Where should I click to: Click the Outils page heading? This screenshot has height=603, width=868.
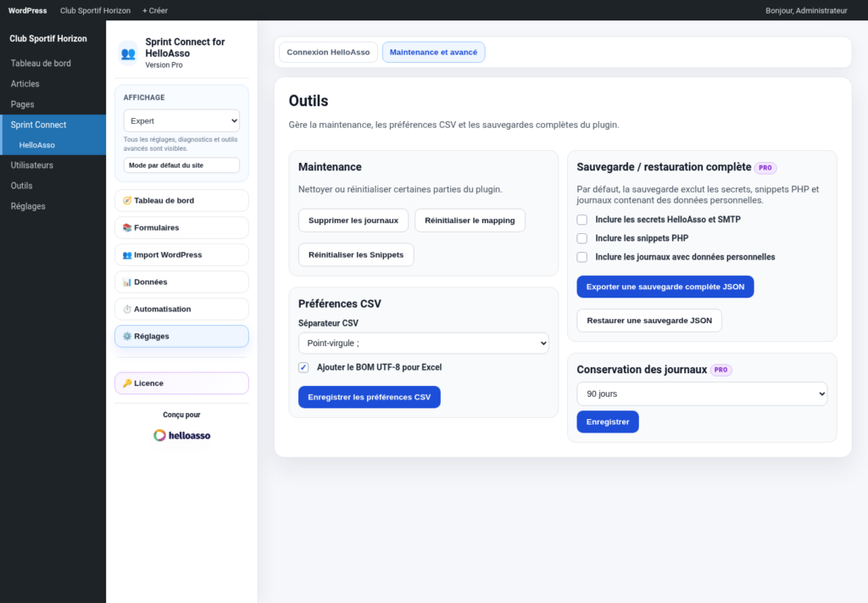tap(309, 101)
